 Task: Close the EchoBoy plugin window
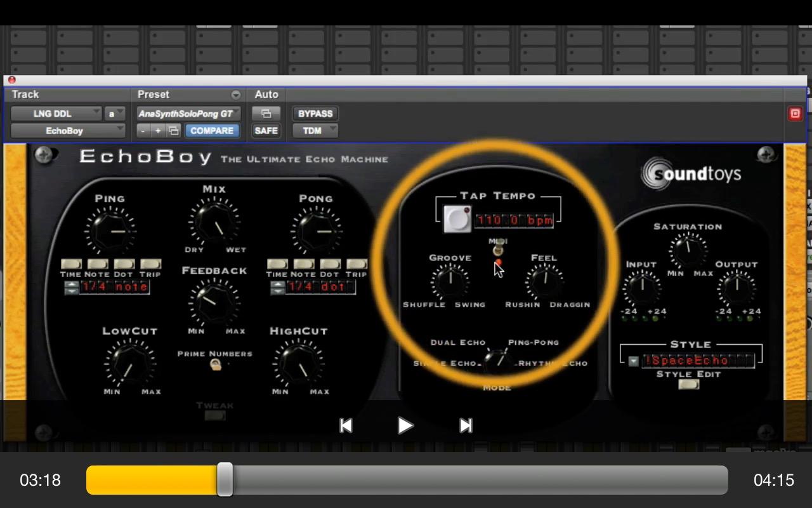click(x=11, y=80)
